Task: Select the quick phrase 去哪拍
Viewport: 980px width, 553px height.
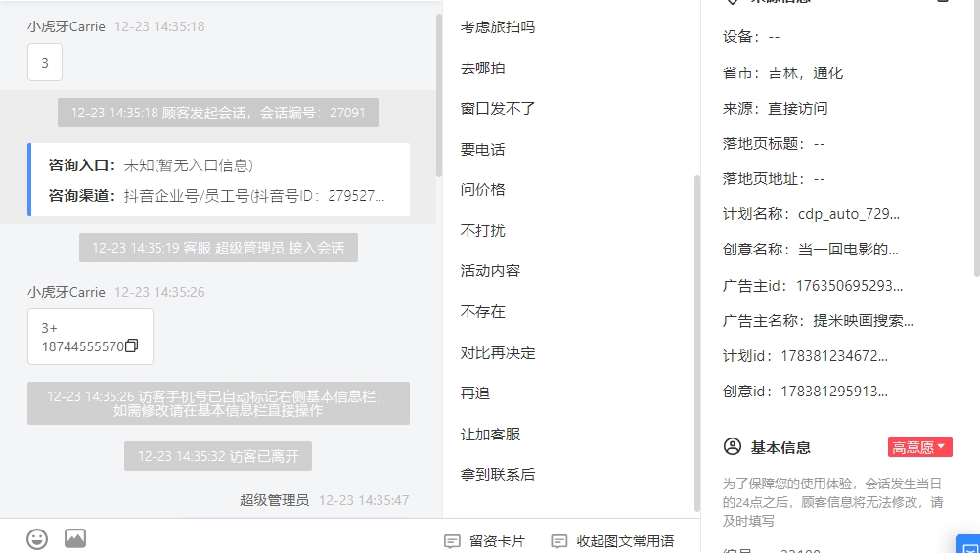Action: tap(482, 68)
